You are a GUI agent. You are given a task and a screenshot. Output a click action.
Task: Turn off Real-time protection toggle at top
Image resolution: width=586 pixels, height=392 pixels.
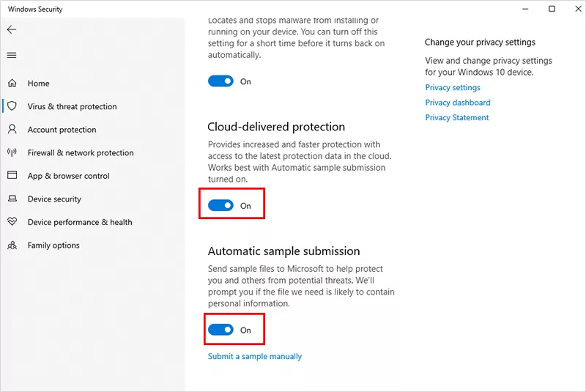tap(220, 81)
